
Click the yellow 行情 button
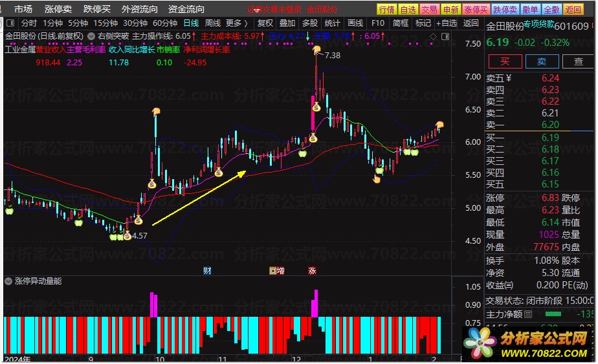387,10
